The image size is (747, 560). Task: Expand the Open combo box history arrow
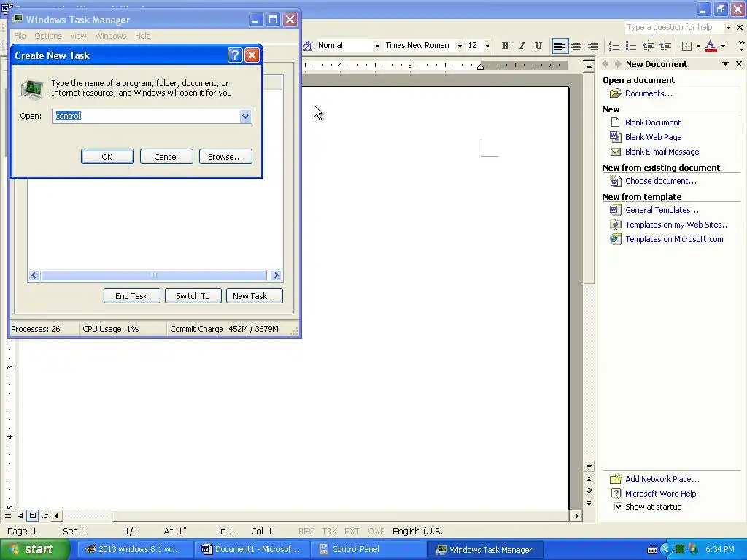point(245,116)
